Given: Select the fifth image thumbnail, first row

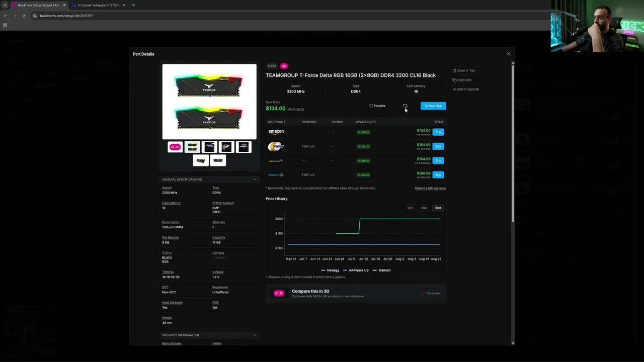Looking at the screenshot, I should pos(244,147).
